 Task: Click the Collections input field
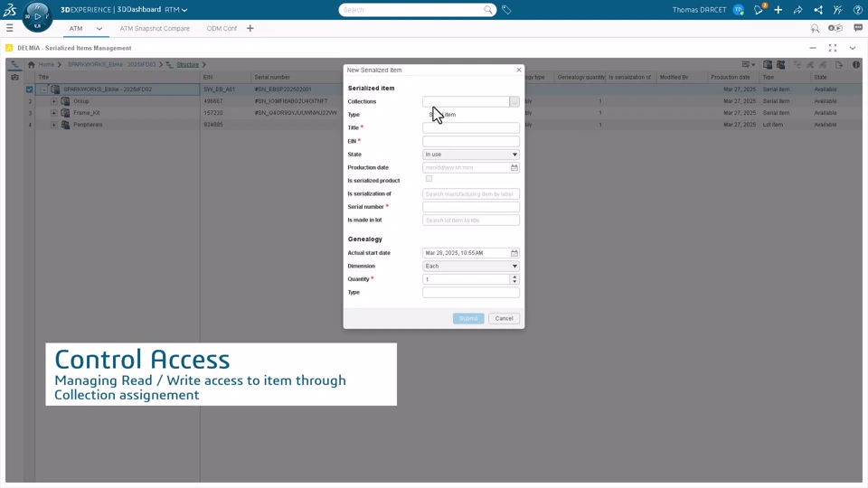coord(467,102)
